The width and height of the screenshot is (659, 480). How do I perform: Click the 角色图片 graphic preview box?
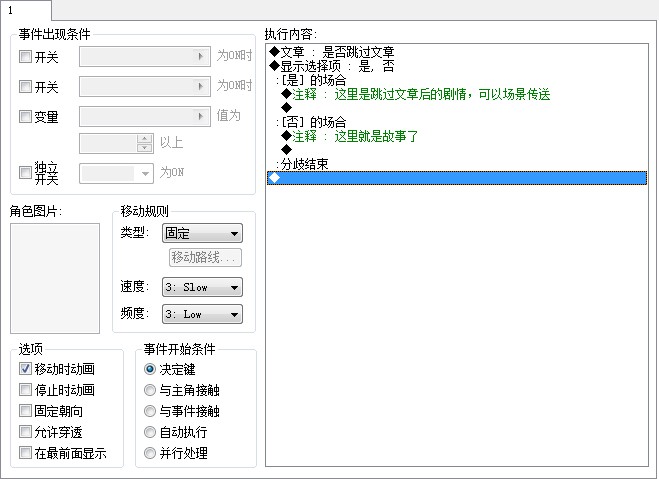pos(55,278)
